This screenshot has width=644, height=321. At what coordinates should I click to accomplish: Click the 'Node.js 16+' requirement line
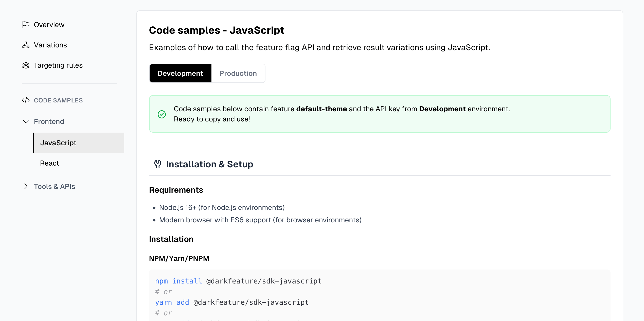click(222, 207)
